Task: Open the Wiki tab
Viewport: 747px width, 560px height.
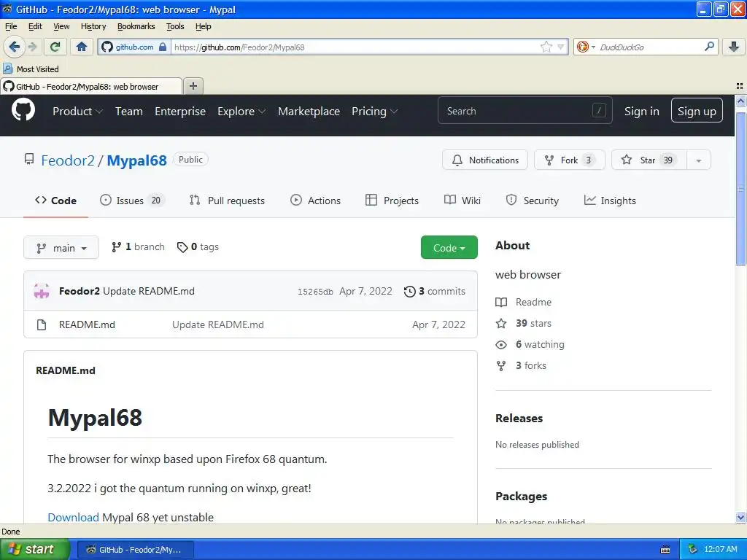Action: coord(462,201)
